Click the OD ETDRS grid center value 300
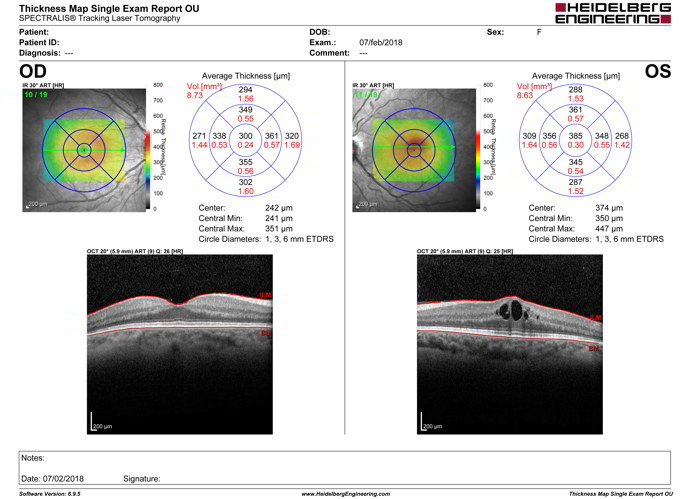Viewport: 700px width, 499px height. (246, 135)
